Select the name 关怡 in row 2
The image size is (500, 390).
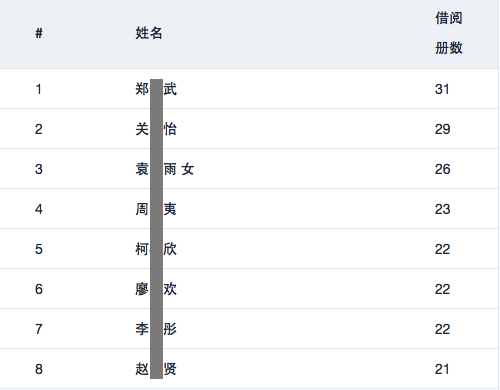click(156, 129)
